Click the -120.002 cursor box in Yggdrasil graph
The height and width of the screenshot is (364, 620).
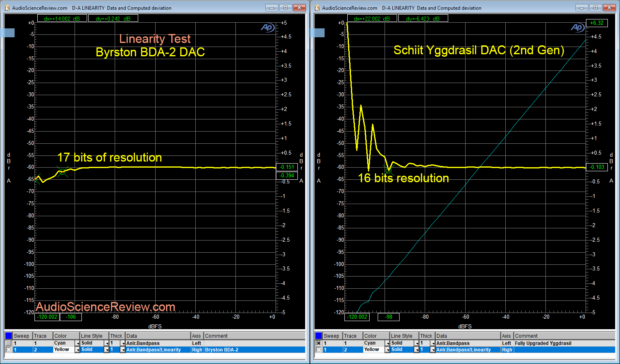click(x=357, y=317)
